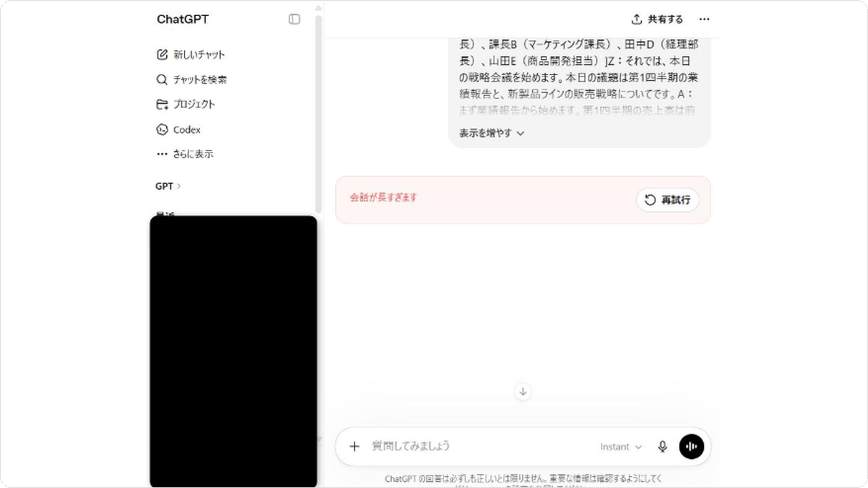
Task: Toggle the sidebar collapse icon
Action: [294, 19]
